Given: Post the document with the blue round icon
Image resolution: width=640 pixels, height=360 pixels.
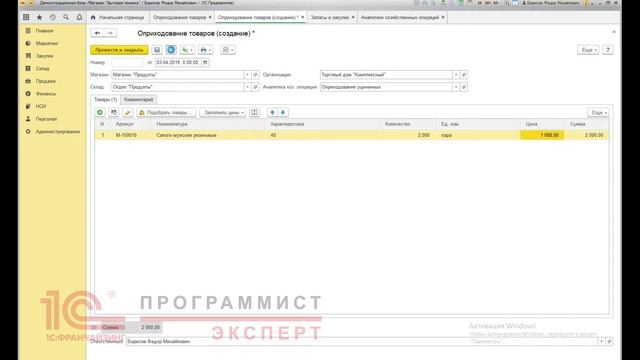Looking at the screenshot, I should pyautogui.click(x=171, y=50).
